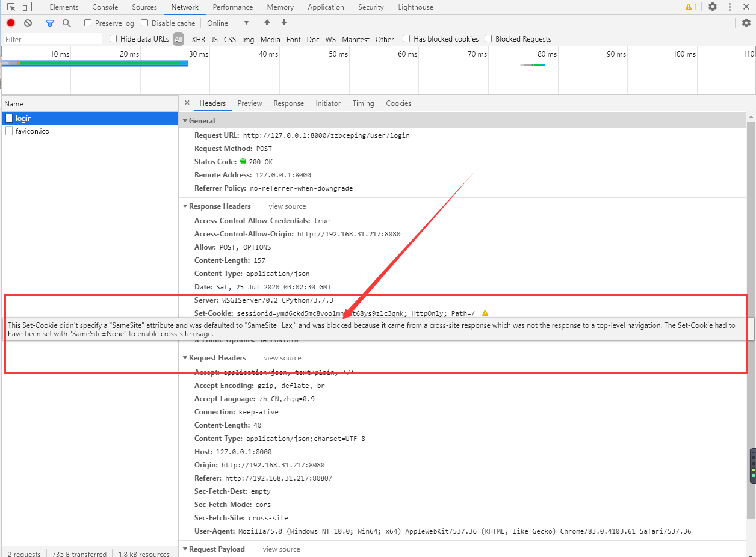Open the Timing tab
This screenshot has width=756, height=557.
[x=363, y=103]
